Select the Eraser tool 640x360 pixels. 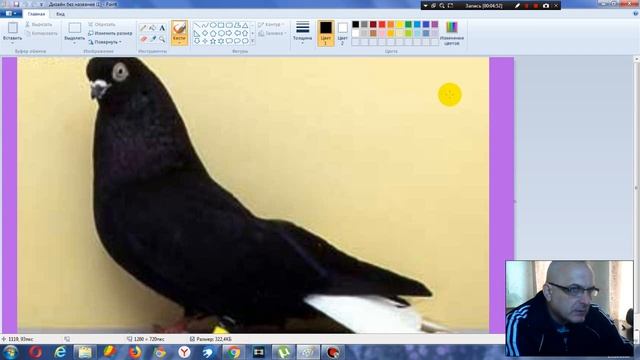tap(143, 39)
